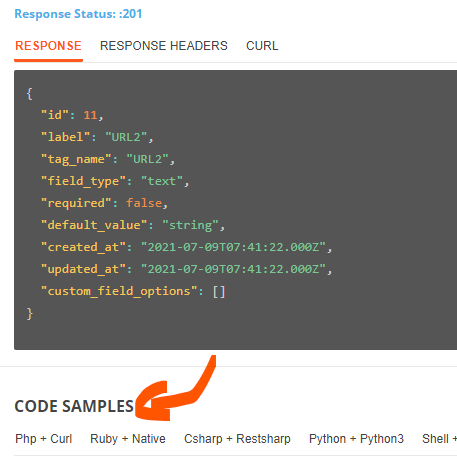Click the CODE SAMPLES heading
Screen dimensions: 457x457
(74, 406)
